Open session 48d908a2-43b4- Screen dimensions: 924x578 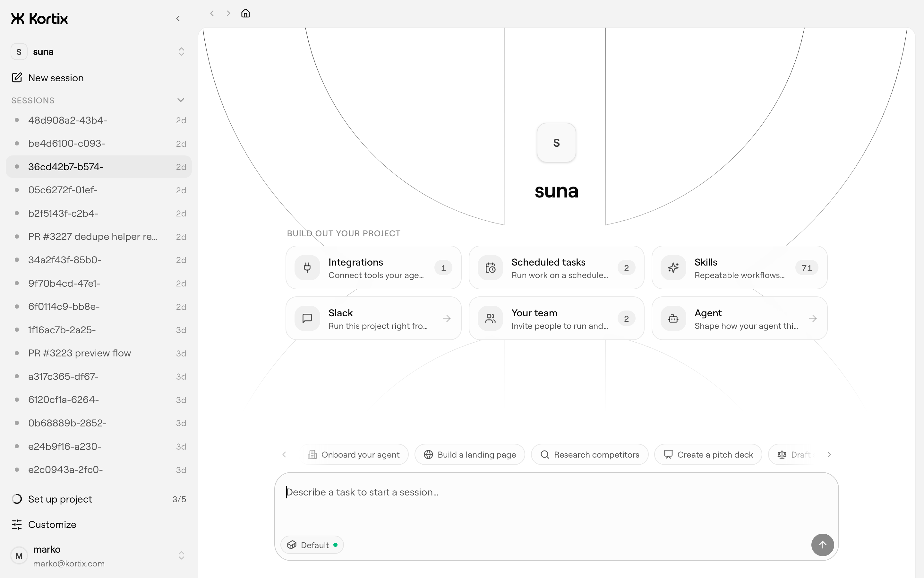[98, 120]
